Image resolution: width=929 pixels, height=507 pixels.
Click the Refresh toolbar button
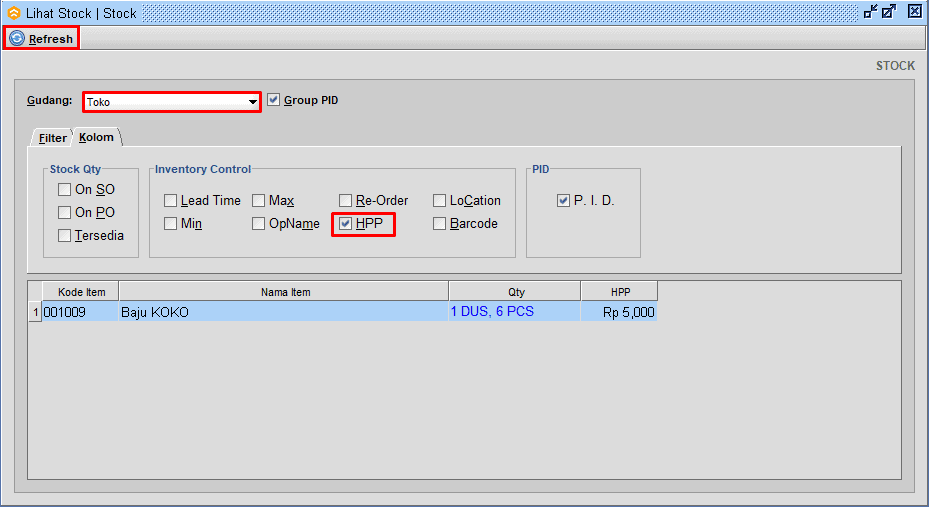(41, 39)
